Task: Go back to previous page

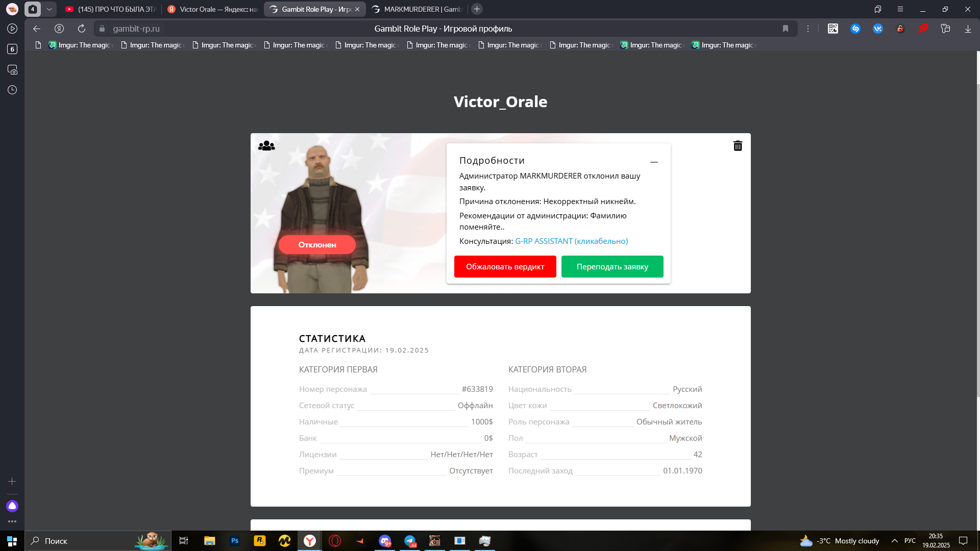Action: 37,29
